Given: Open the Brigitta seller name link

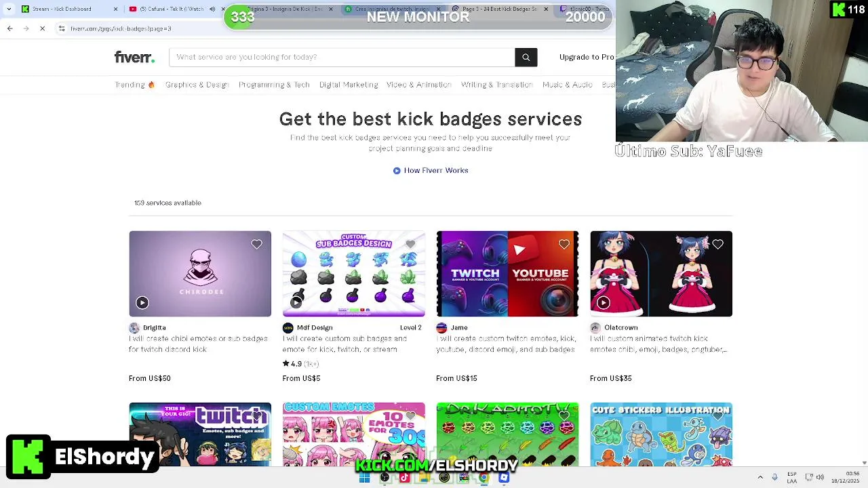Looking at the screenshot, I should click(154, 327).
